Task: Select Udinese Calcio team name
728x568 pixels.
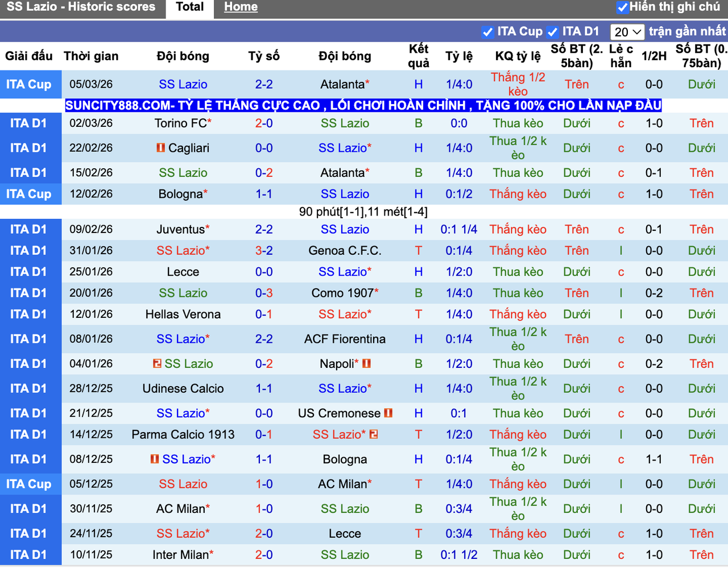Action: (183, 388)
